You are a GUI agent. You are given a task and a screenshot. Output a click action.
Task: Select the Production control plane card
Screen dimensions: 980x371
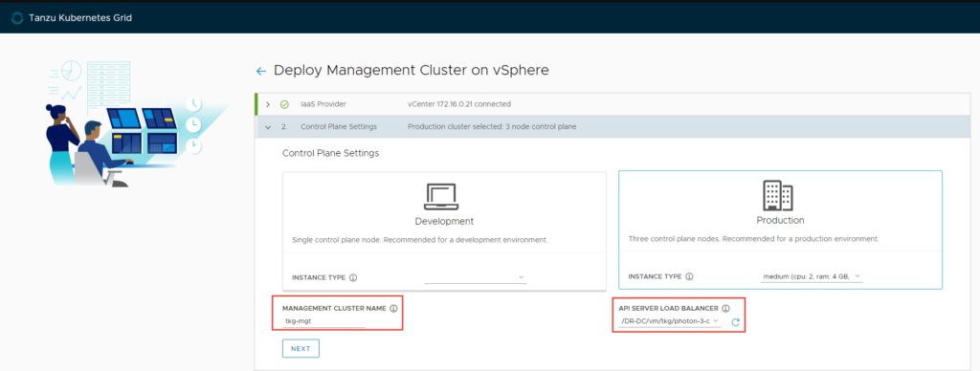[780, 229]
